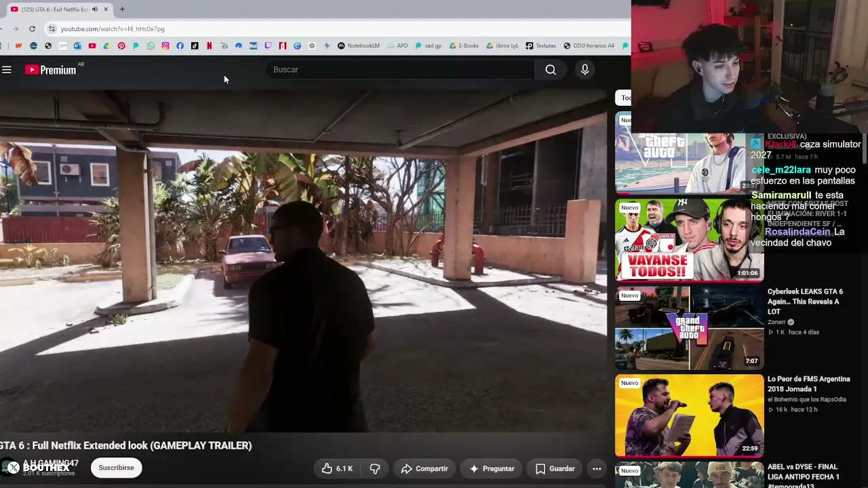Image resolution: width=868 pixels, height=488 pixels.
Task: Open the Pinterest bookmark
Action: pos(121,45)
